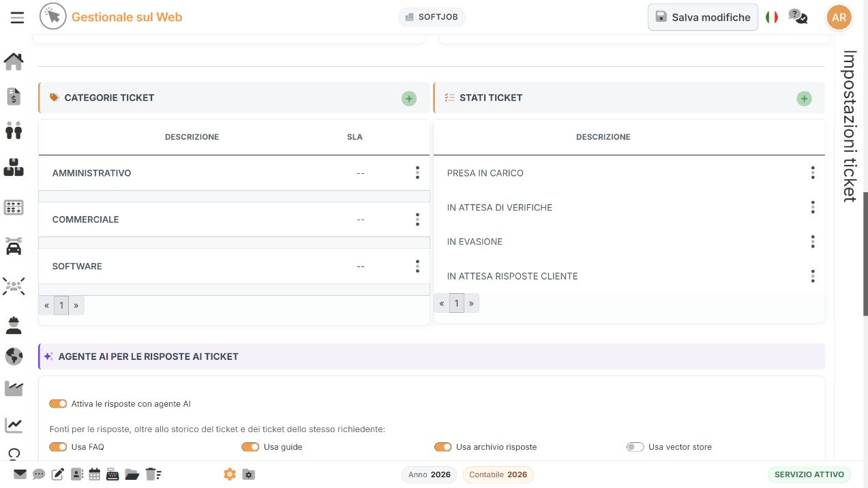Enable Usa vector store switch
The image size is (868, 488).
coord(635,447)
